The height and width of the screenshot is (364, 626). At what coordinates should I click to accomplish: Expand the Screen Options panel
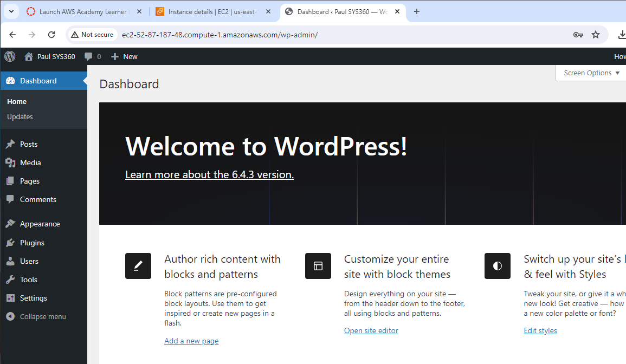(x=591, y=73)
